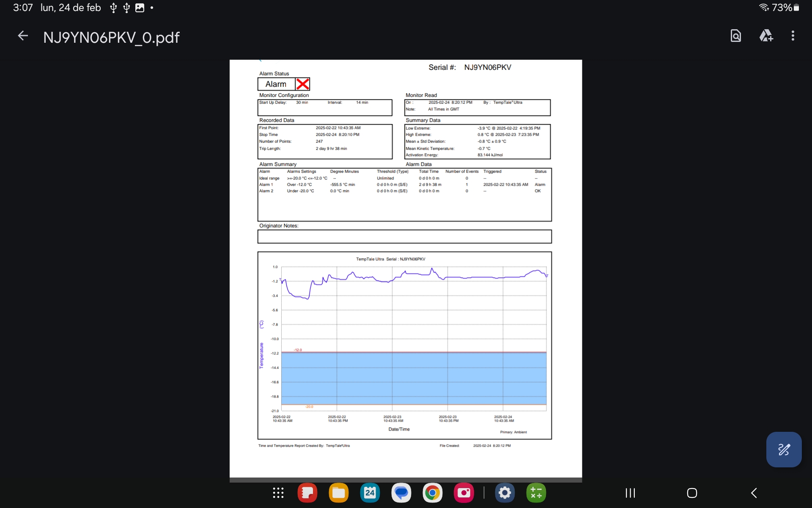Tap the red X alarm status icon
The height and width of the screenshot is (508, 812).
(x=302, y=84)
